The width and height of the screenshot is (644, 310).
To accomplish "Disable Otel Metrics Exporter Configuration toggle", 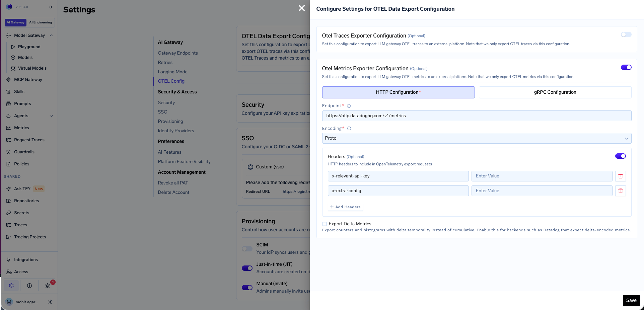I will [626, 67].
